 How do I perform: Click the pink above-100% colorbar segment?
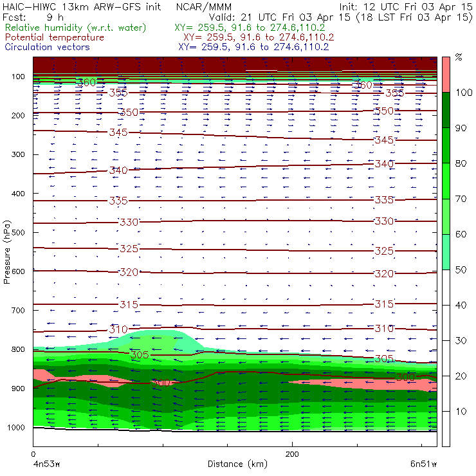click(x=446, y=75)
